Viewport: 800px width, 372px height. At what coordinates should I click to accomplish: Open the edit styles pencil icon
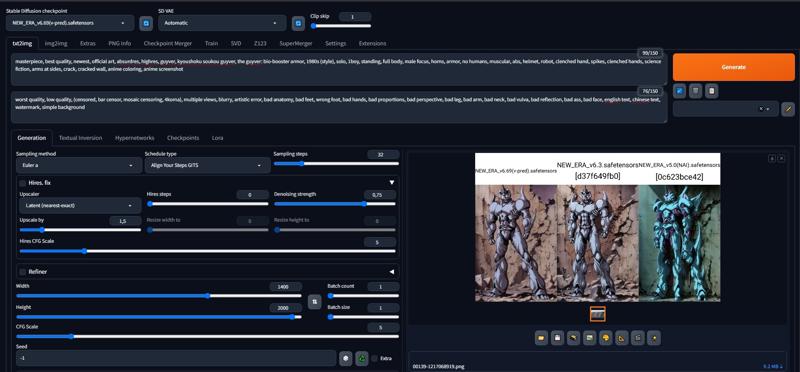(x=788, y=109)
